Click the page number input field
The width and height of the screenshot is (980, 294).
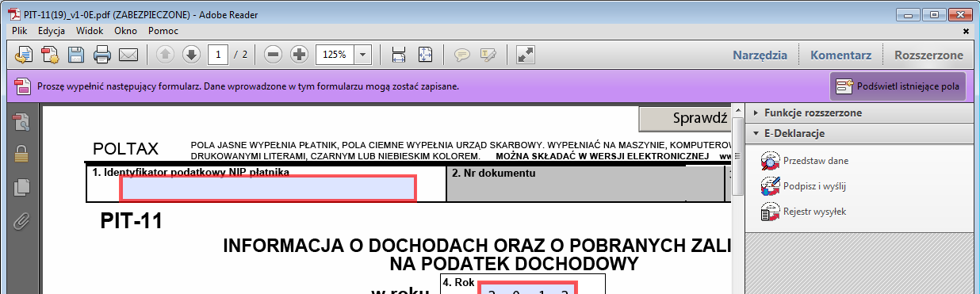[x=218, y=55]
